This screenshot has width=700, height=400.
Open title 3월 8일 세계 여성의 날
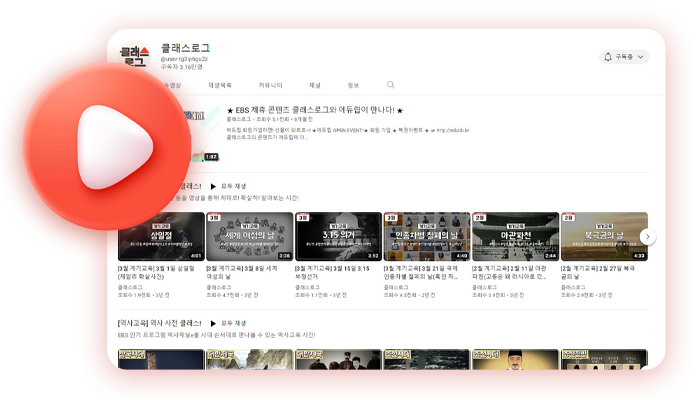242,272
